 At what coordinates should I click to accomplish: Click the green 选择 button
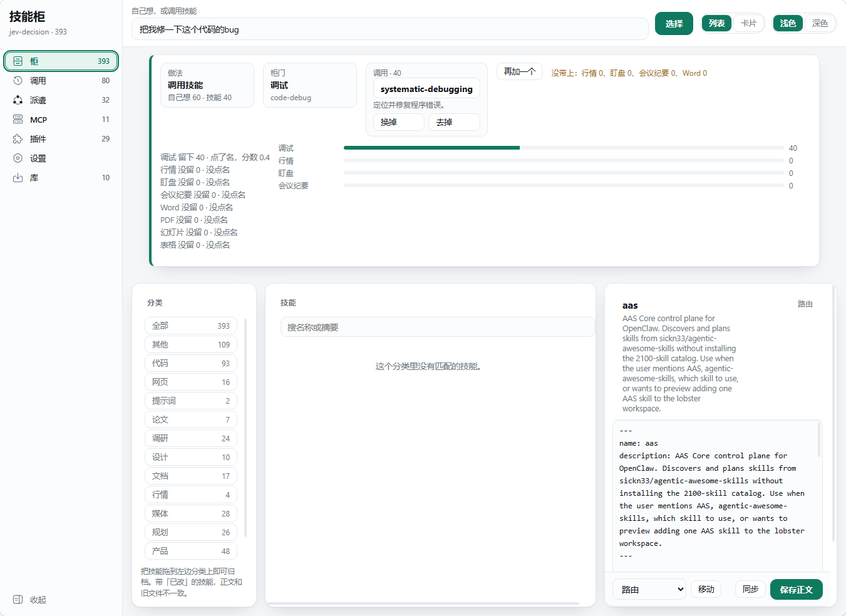(674, 24)
